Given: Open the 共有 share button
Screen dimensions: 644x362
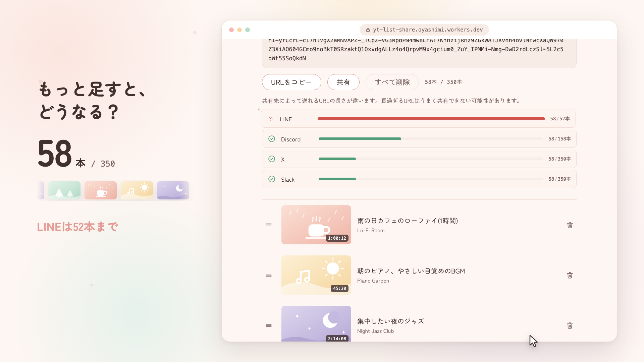Looking at the screenshot, I should pyautogui.click(x=343, y=82).
